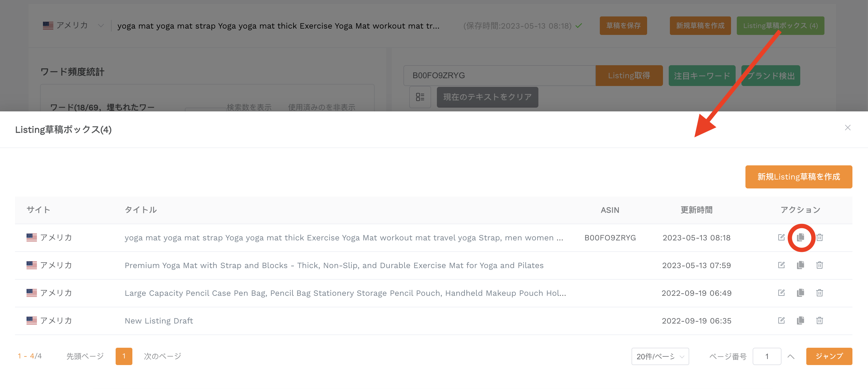This screenshot has width=868, height=389.
Task: Click the ASIN input field with B00FO9ZRYG
Action: (499, 76)
